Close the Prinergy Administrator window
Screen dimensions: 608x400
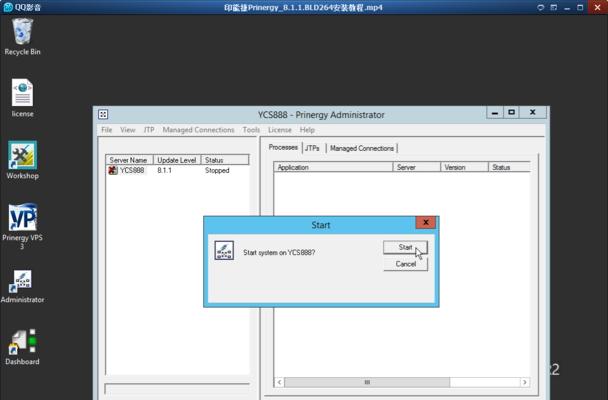pyautogui.click(x=533, y=112)
